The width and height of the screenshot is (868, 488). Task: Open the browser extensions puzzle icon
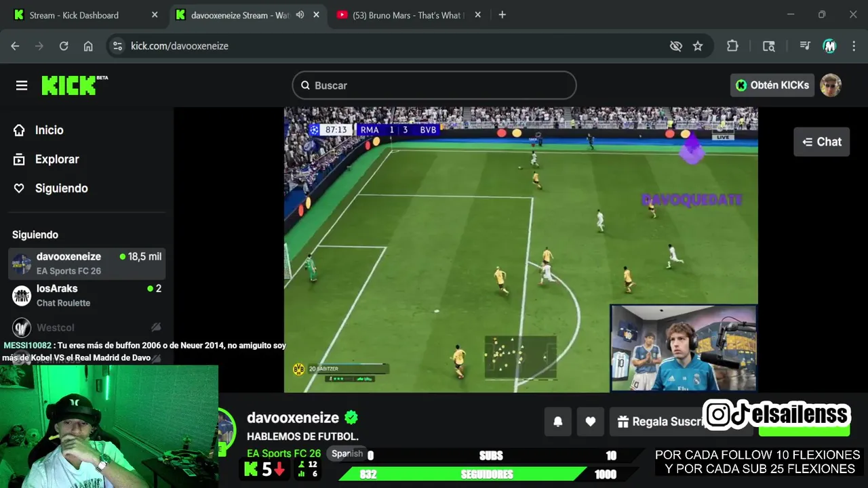[732, 46]
